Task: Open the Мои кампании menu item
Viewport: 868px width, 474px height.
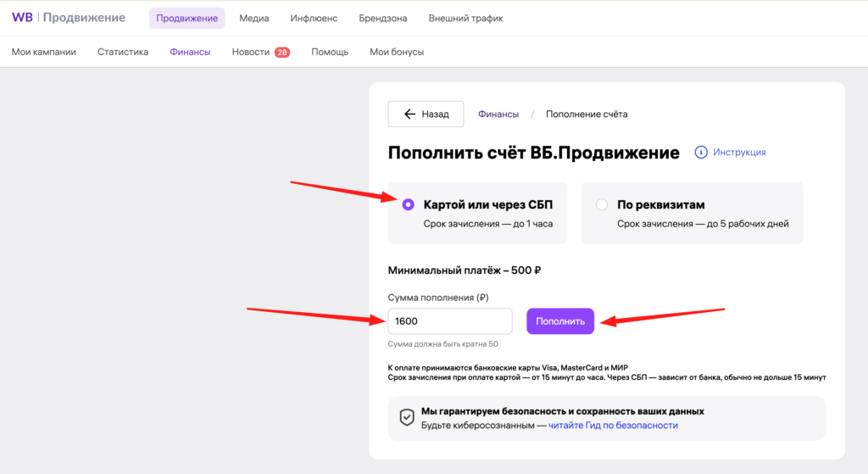Action: coord(44,52)
